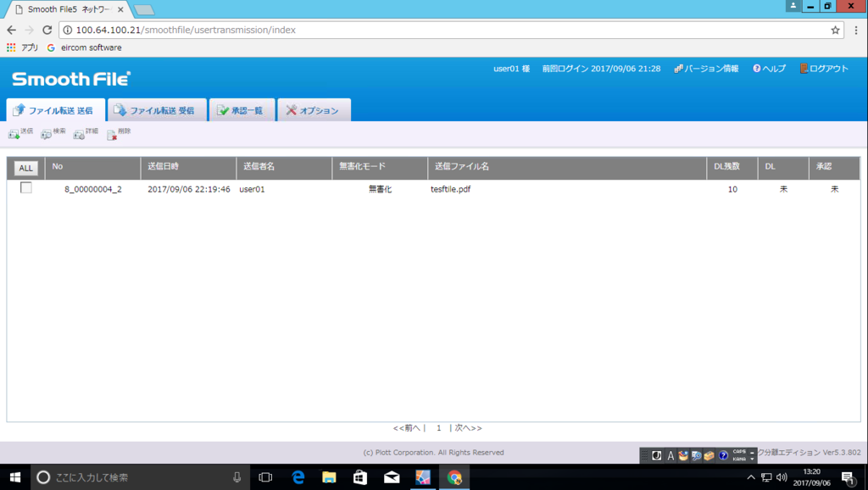Click the ALL select button
The height and width of the screenshot is (490, 868).
[x=25, y=169]
